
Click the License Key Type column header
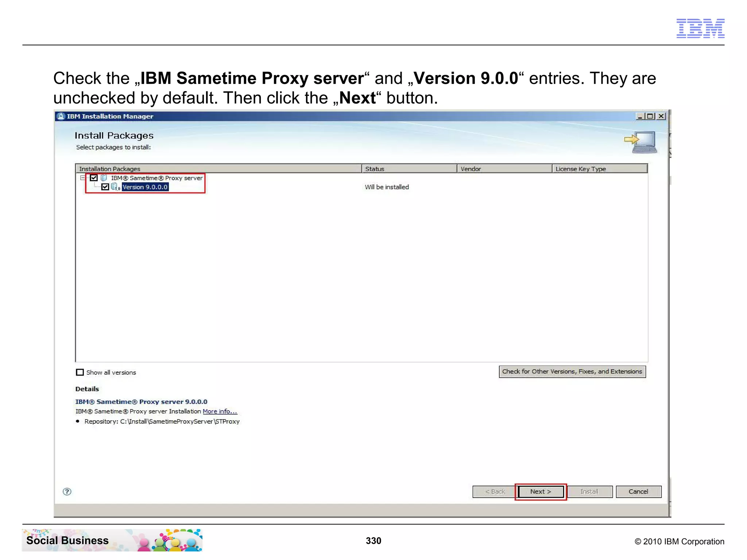(600, 168)
